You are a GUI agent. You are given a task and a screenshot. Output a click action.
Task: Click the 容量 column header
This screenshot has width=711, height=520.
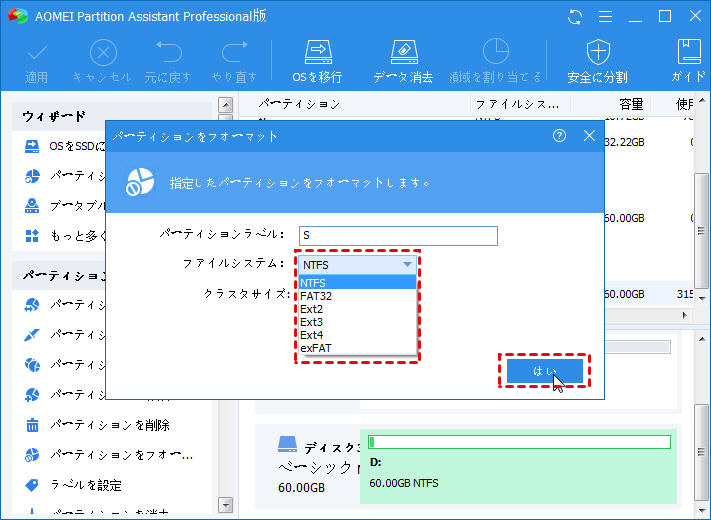click(631, 104)
